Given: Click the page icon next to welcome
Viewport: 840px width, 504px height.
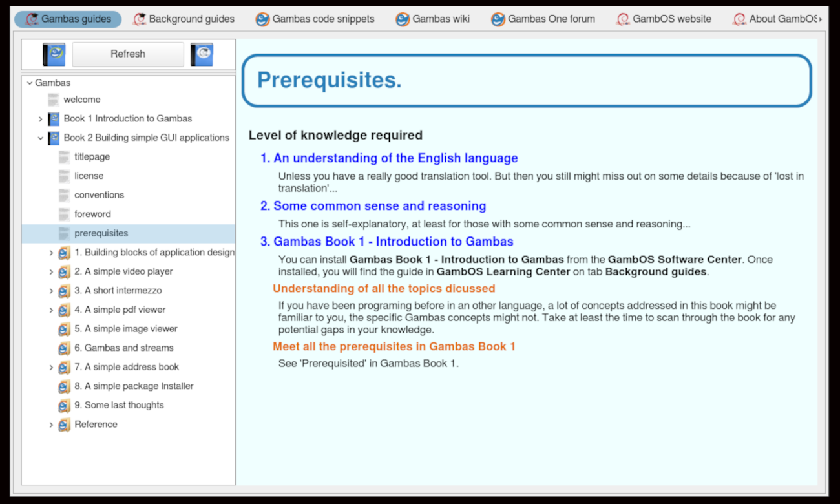Looking at the screenshot, I should click(54, 100).
